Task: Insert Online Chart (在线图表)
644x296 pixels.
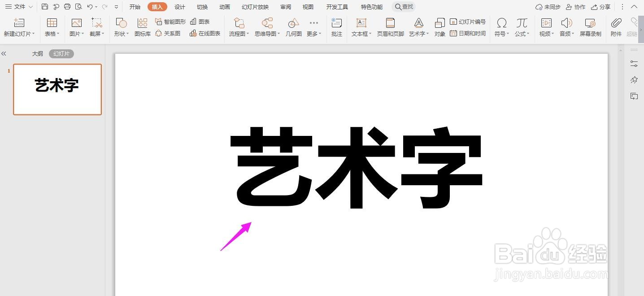Action: pos(205,33)
